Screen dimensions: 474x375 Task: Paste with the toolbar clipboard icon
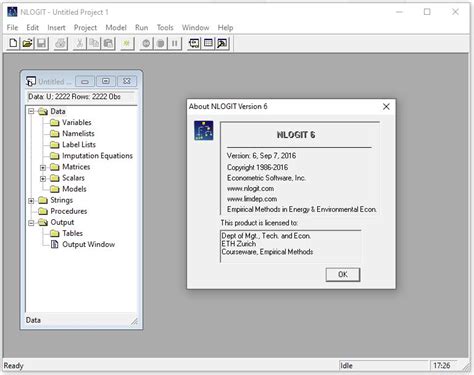click(108, 43)
